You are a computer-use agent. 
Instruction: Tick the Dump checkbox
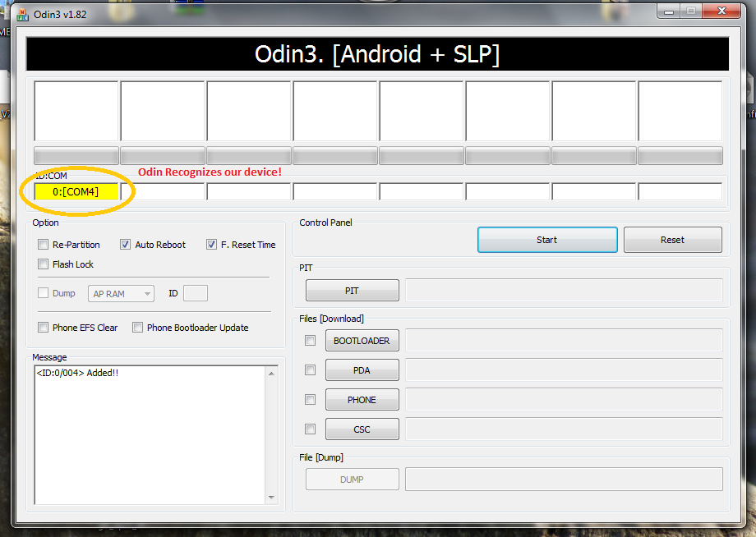44,293
